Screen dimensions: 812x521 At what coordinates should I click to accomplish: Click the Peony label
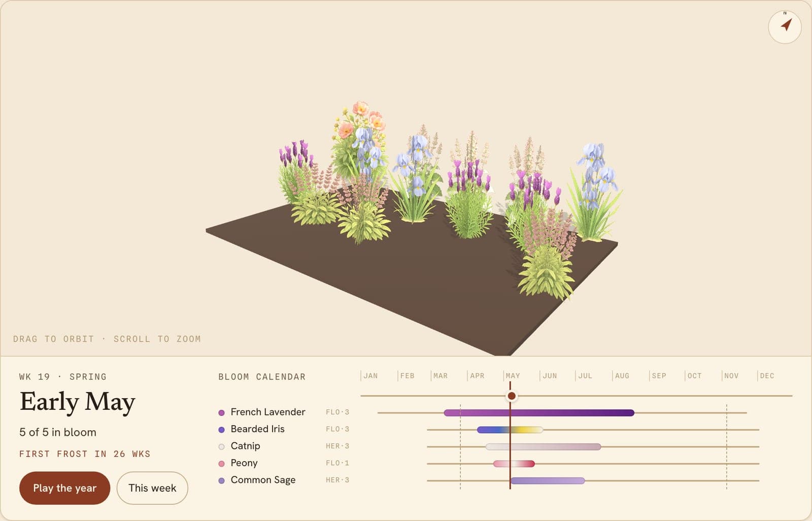coord(244,463)
